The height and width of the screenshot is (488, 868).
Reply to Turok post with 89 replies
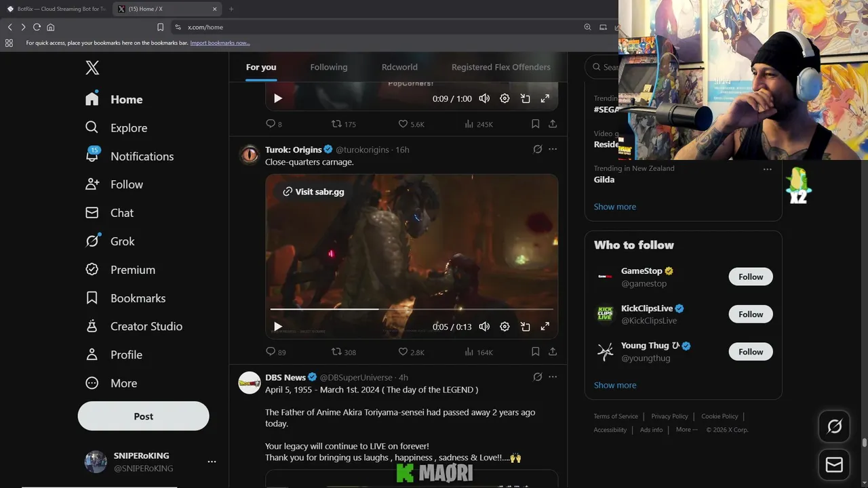275,352
